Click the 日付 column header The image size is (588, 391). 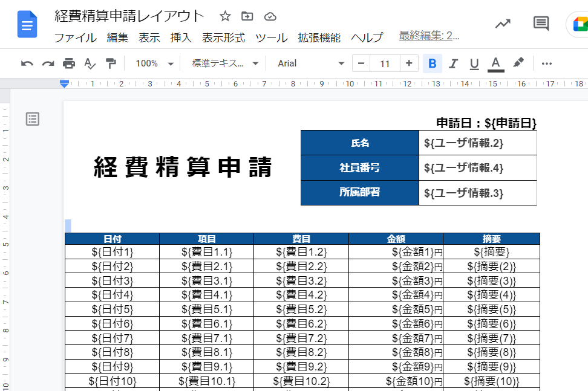(112, 239)
